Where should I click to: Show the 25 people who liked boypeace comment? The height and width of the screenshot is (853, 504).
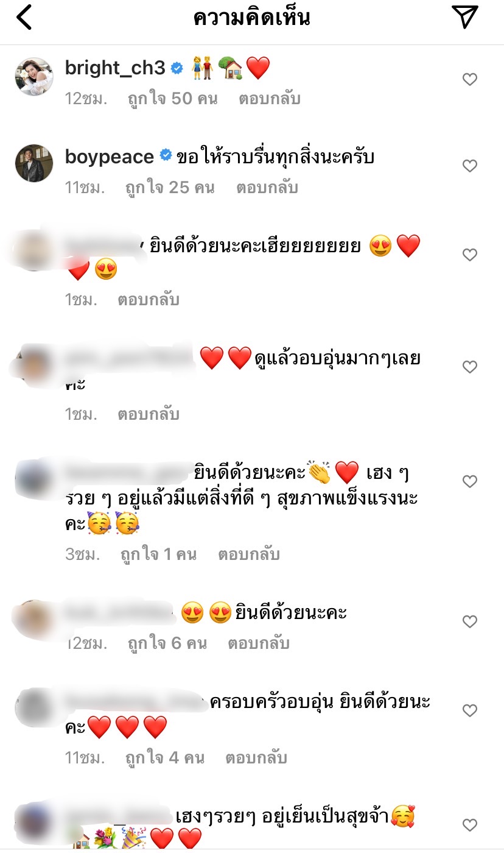click(x=170, y=188)
